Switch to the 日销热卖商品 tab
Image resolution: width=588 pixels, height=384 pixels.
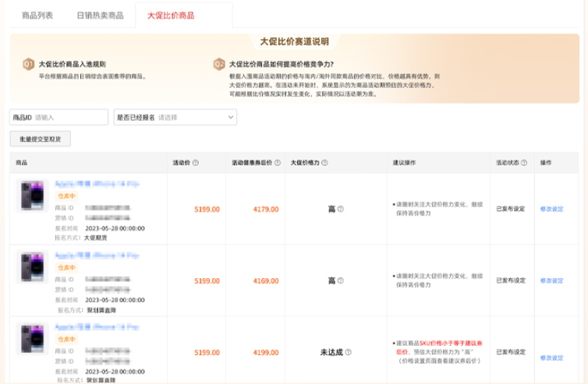[100, 16]
